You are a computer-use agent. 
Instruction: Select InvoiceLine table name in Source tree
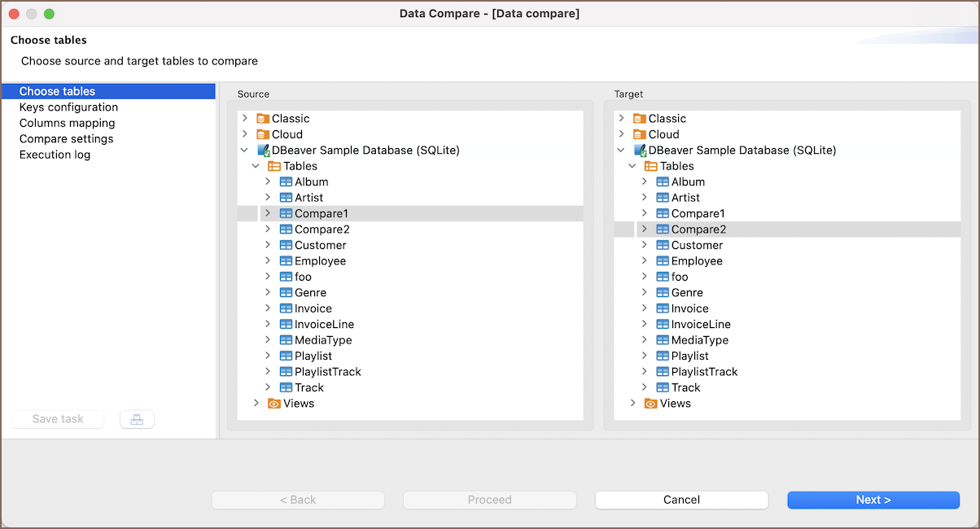(x=324, y=325)
